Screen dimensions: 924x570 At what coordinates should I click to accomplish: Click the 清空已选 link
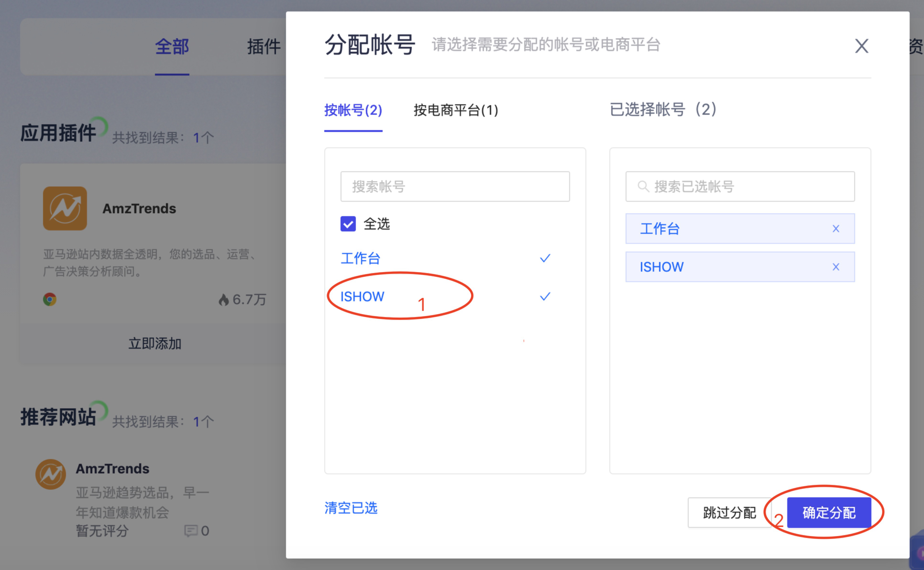click(x=351, y=508)
